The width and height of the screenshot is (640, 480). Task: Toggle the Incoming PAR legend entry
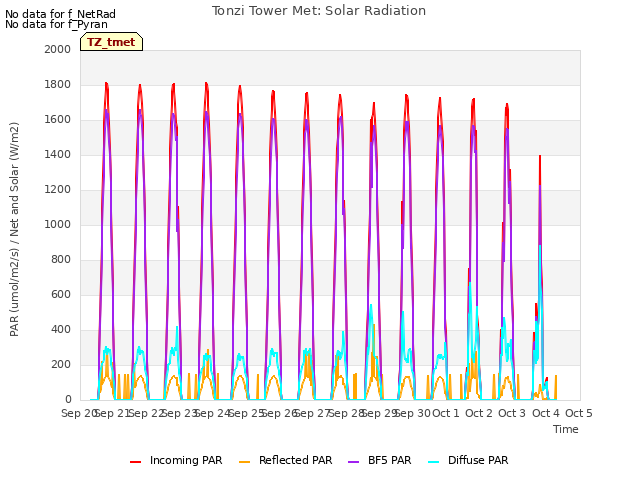click(x=176, y=460)
